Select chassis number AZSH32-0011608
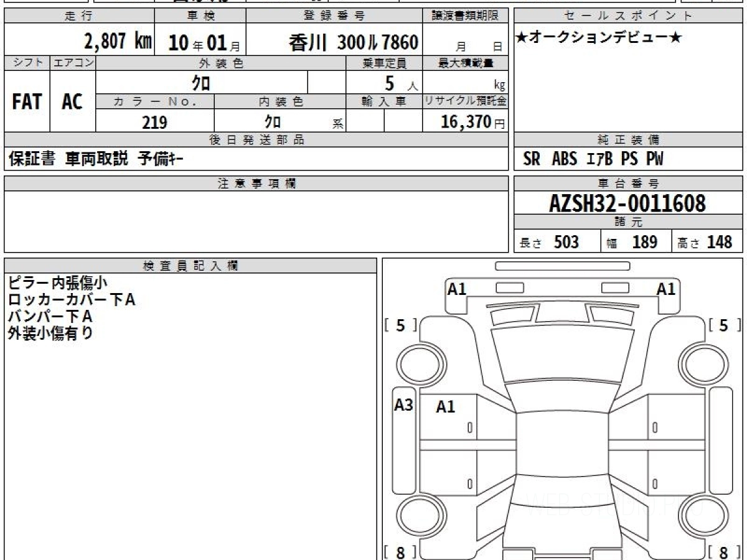The height and width of the screenshot is (560, 747). (627, 203)
